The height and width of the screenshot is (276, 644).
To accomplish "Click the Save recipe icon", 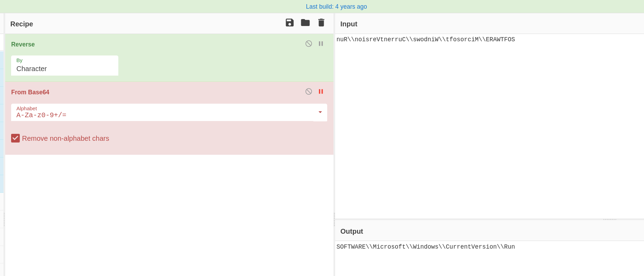I will pyautogui.click(x=289, y=23).
